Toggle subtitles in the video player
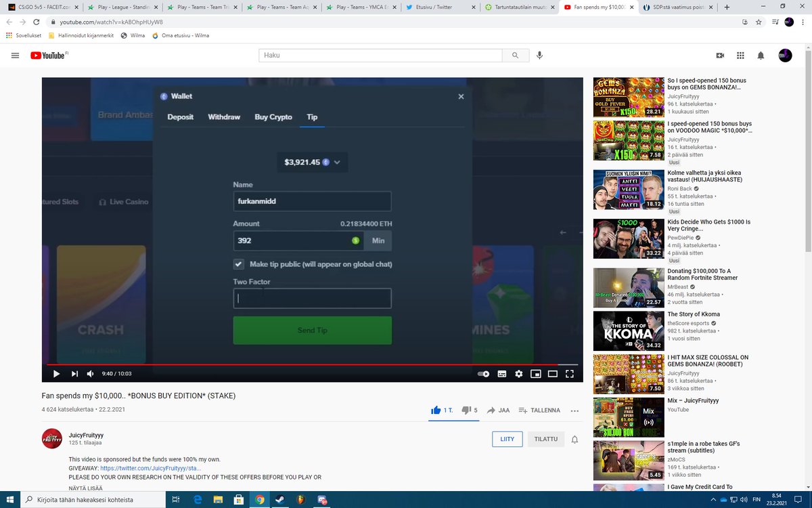The image size is (812, 508). [x=502, y=374]
